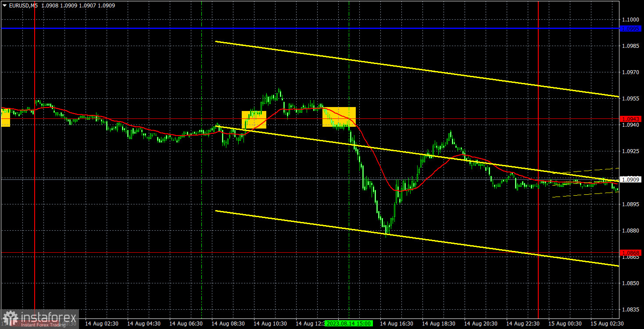The width and height of the screenshot is (644, 329).
Task: Click the 1.1000 price on the scale
Action: click(630, 20)
